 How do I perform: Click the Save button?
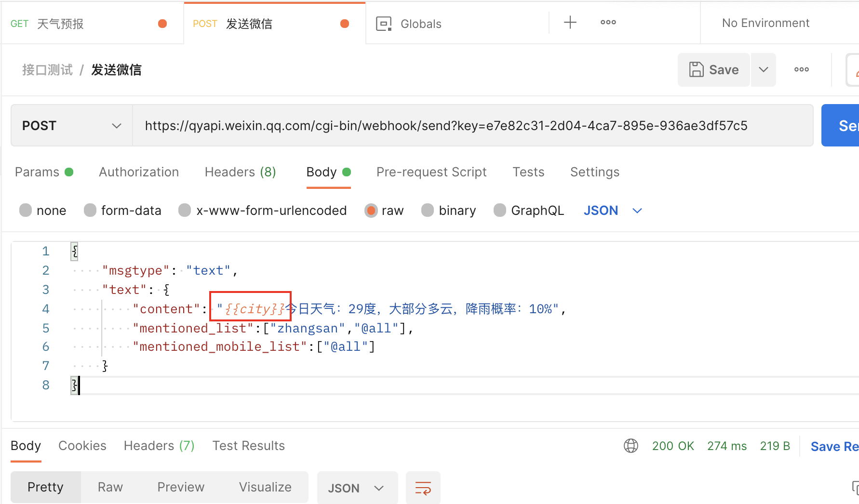(x=713, y=70)
